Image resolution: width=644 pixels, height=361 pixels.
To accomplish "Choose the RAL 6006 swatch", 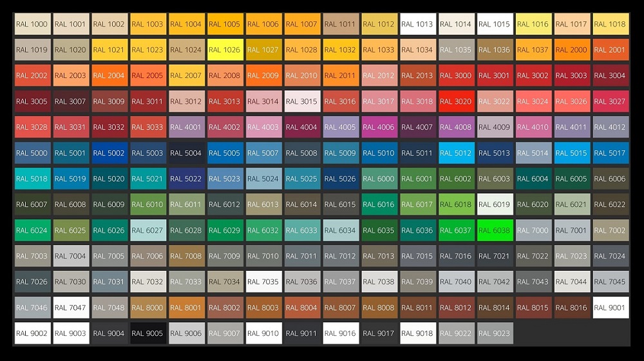I will pyautogui.click(x=611, y=179).
